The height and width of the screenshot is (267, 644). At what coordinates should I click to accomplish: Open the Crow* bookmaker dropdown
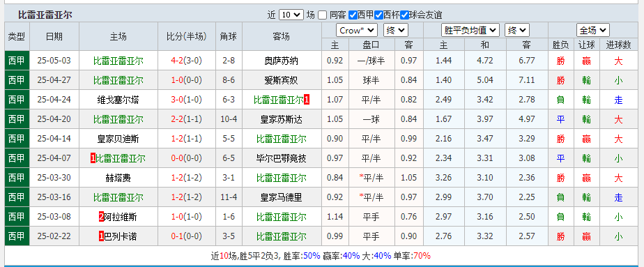tap(357, 31)
